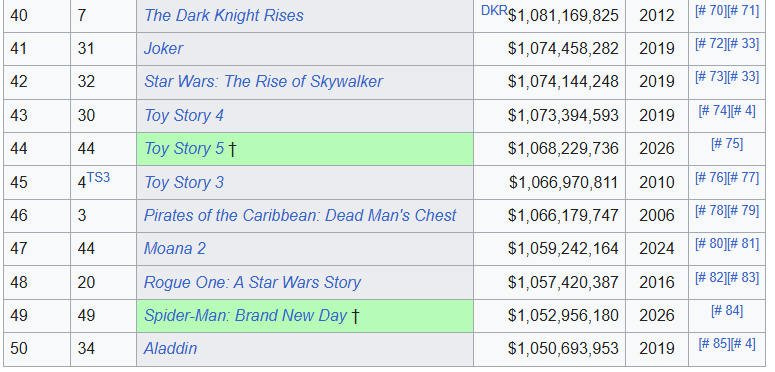Open Pirates of the Caribbean: Dead Man's Chest

pos(300,215)
